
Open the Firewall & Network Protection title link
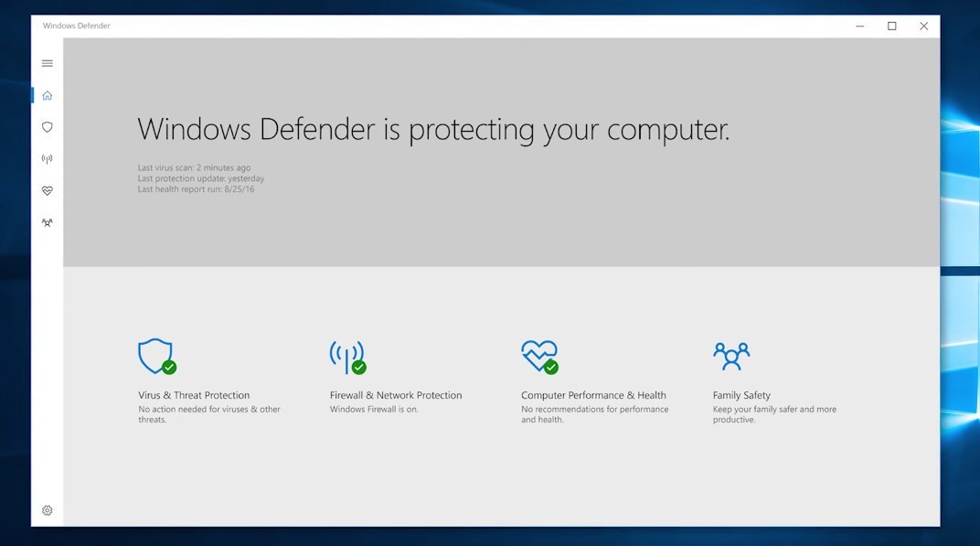[x=396, y=395]
